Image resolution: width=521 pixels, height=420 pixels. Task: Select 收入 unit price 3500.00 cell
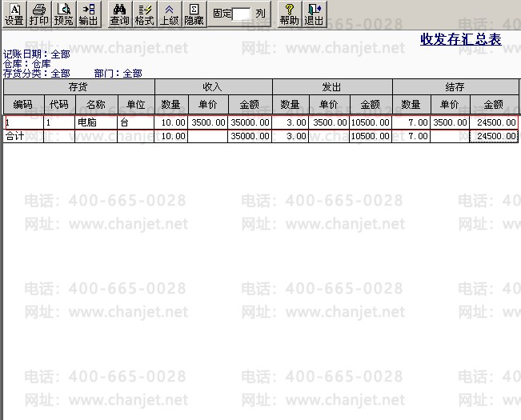coord(207,122)
